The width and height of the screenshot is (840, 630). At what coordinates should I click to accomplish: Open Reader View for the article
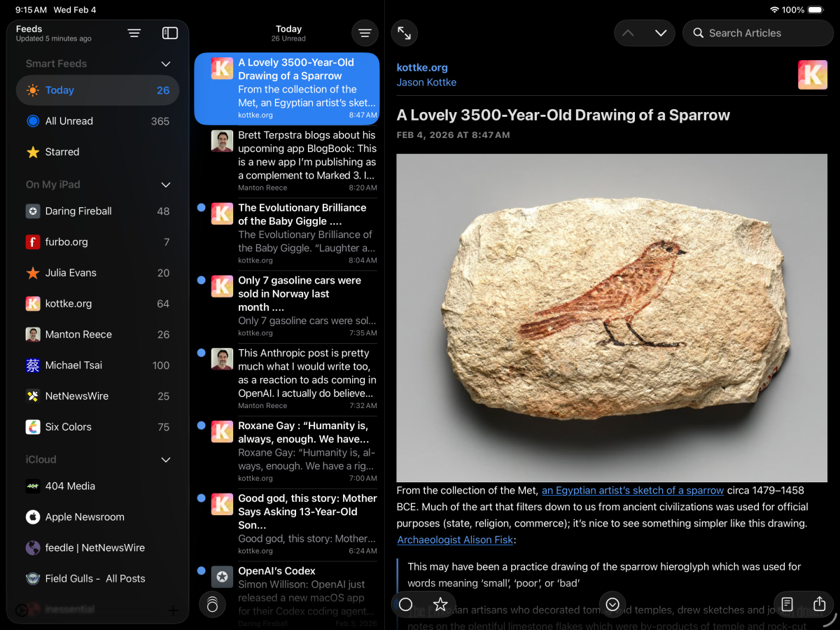(787, 604)
